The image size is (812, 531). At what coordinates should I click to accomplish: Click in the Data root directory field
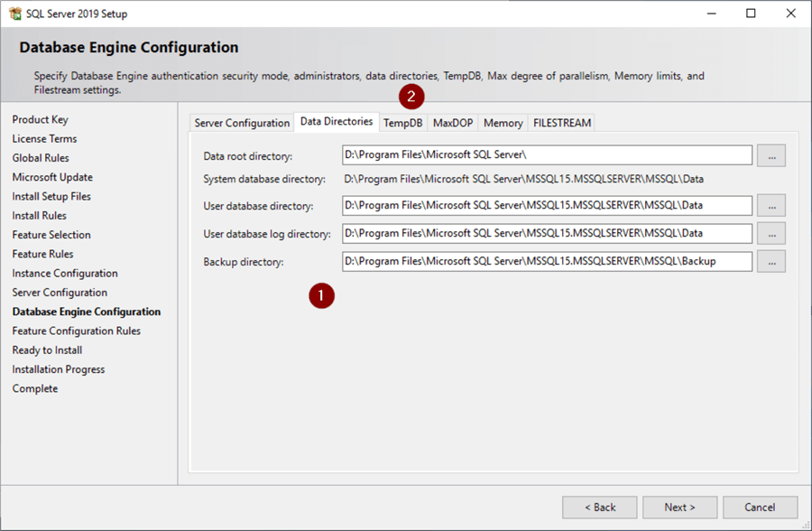tap(547, 155)
